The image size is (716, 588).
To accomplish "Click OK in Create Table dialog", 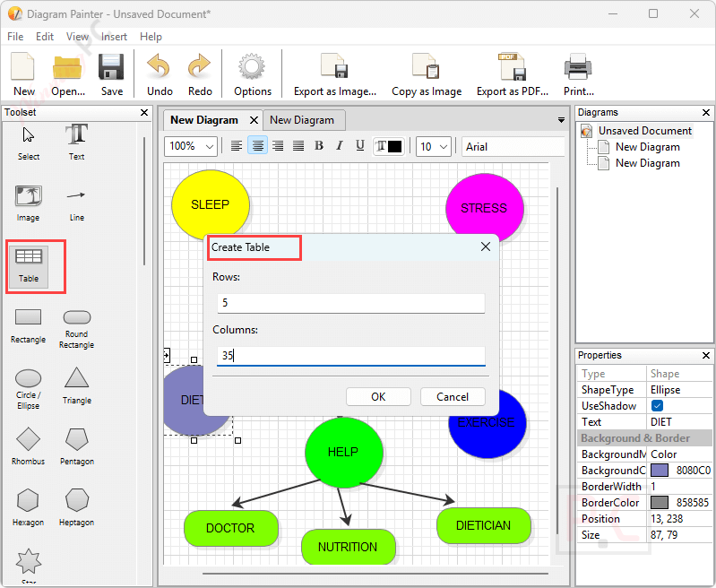I will pyautogui.click(x=378, y=396).
